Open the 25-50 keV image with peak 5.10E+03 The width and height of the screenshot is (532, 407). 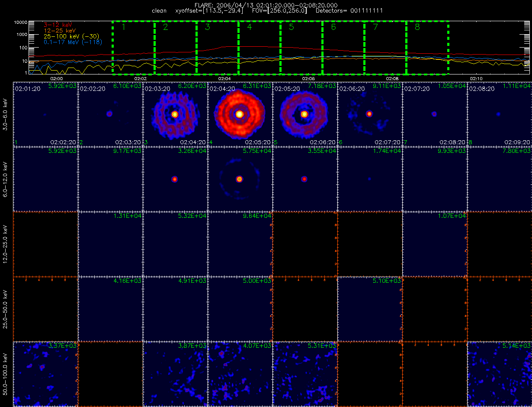370,309
